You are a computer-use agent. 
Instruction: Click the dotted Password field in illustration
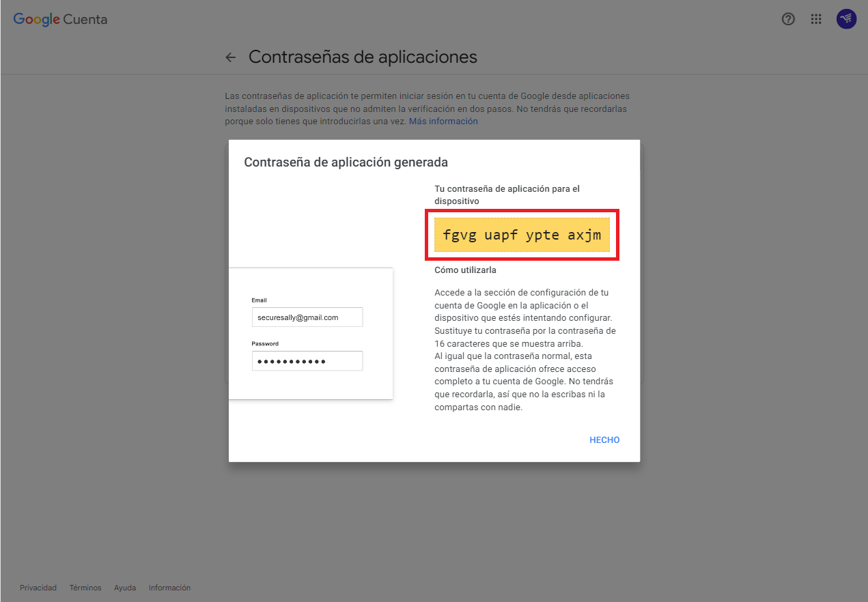(x=307, y=361)
